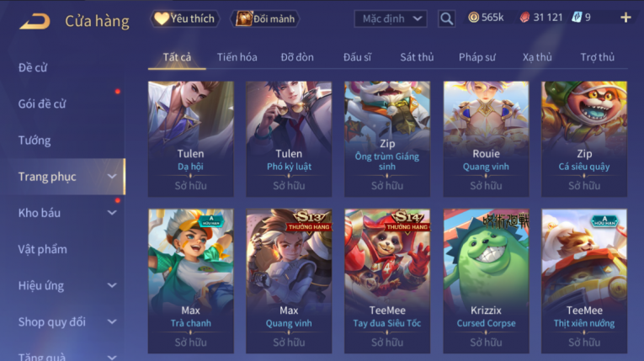Select the Rouie Quang vinh skin card
This screenshot has height=361, width=644.
486,139
